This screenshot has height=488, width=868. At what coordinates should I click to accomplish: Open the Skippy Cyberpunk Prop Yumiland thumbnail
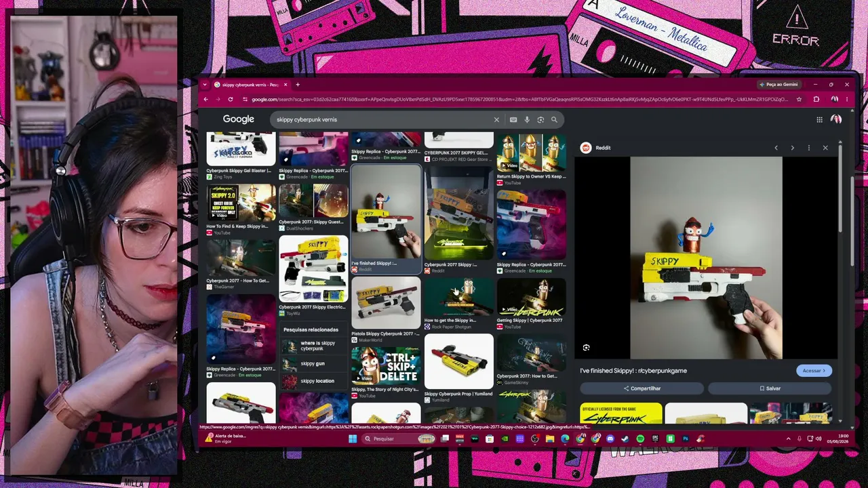tap(459, 361)
